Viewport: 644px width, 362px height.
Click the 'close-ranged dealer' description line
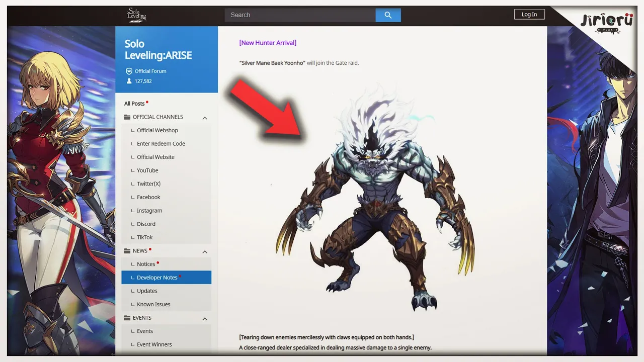(x=335, y=348)
